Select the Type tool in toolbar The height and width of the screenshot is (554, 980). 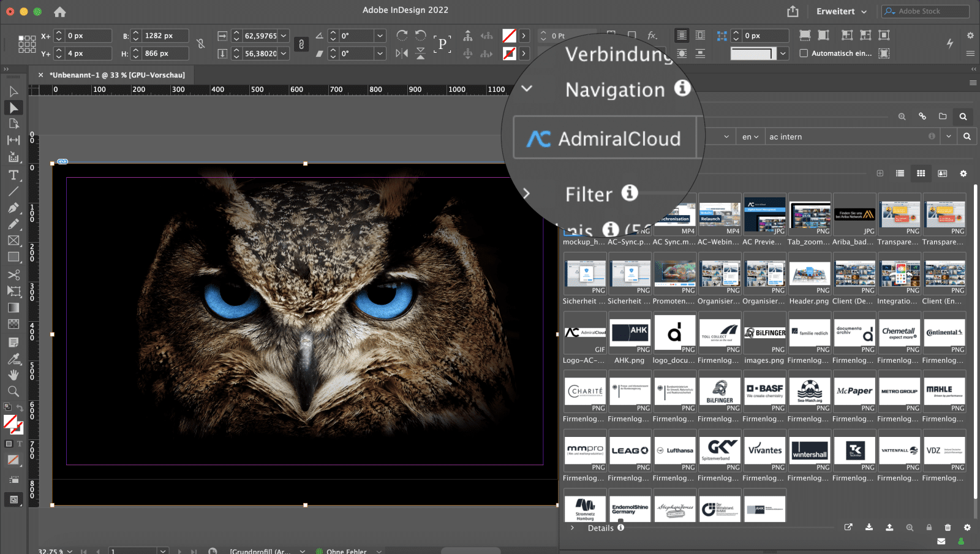point(13,175)
